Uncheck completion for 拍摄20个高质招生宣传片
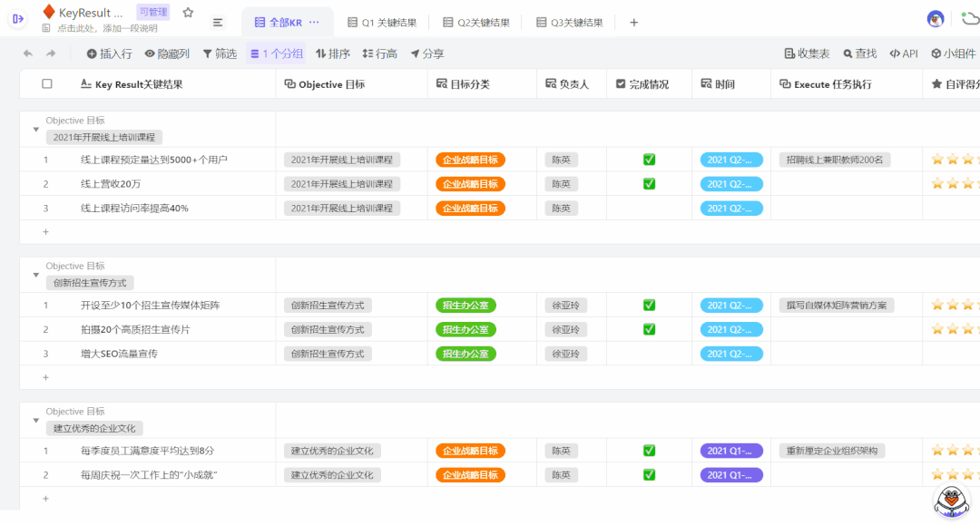Image resolution: width=980 pixels, height=525 pixels. coord(650,330)
